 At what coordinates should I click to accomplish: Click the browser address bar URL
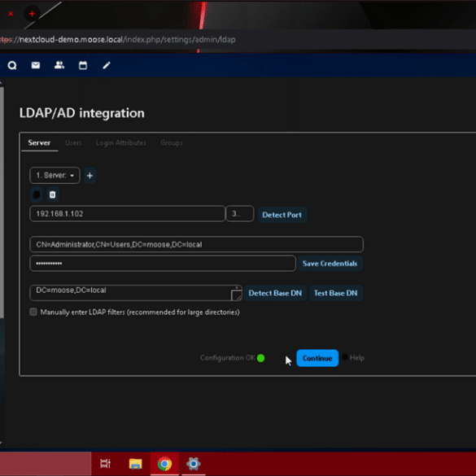pos(118,40)
